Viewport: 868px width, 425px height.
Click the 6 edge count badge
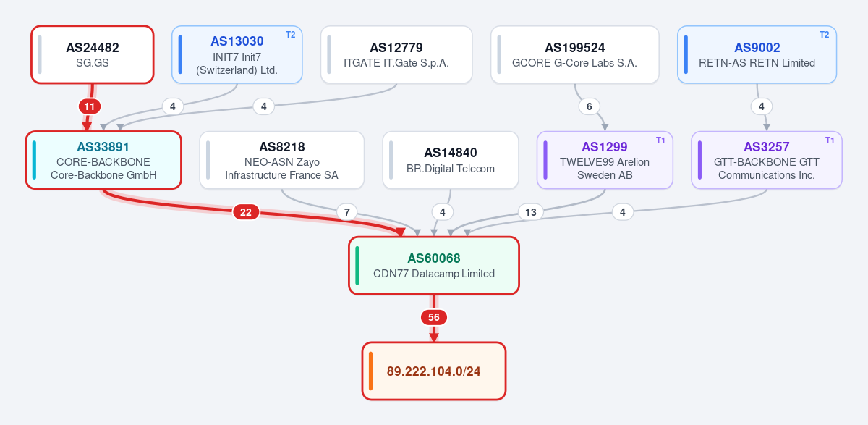click(590, 106)
